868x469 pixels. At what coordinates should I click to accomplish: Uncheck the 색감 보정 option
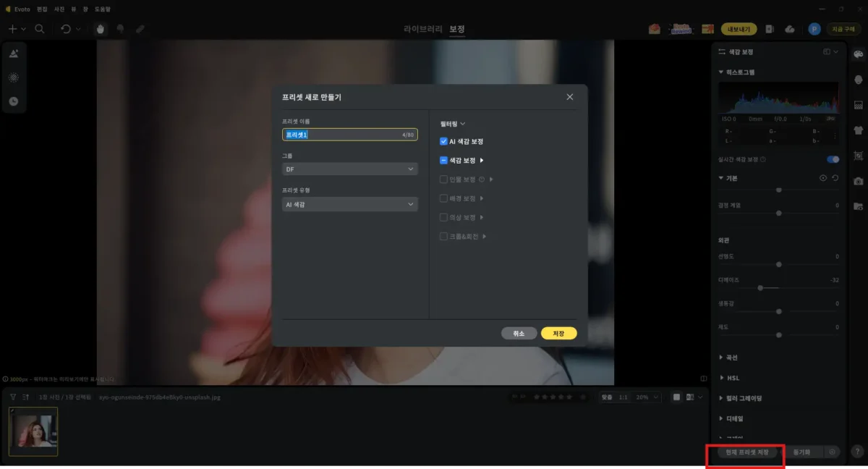click(x=443, y=159)
